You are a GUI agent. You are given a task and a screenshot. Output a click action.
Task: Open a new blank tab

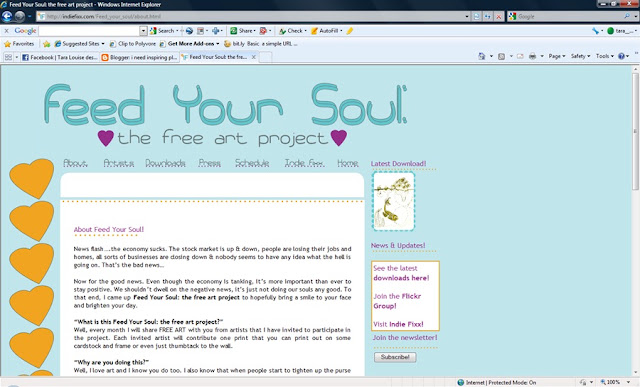point(265,58)
